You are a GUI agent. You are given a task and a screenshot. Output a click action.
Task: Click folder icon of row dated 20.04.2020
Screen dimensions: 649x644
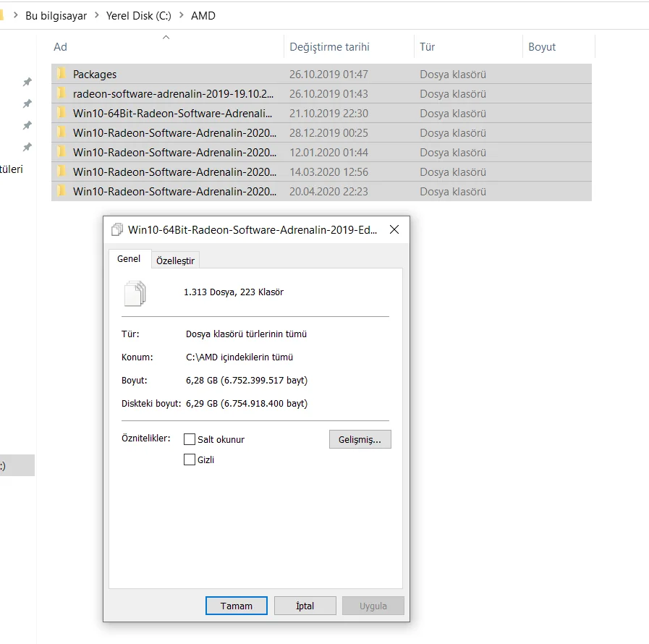click(x=61, y=191)
